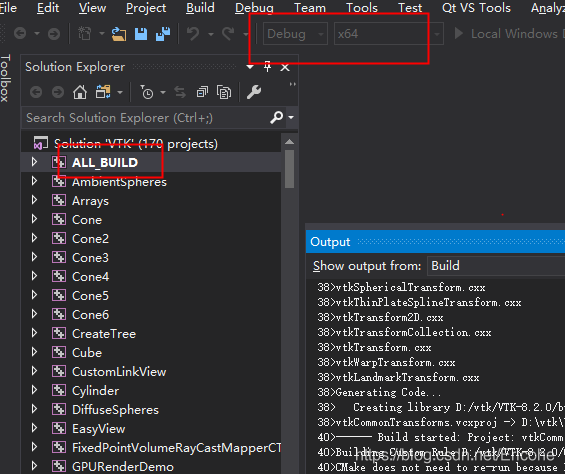This screenshot has height=474, width=565.
Task: Open the View menu
Action: pyautogui.click(x=92, y=8)
